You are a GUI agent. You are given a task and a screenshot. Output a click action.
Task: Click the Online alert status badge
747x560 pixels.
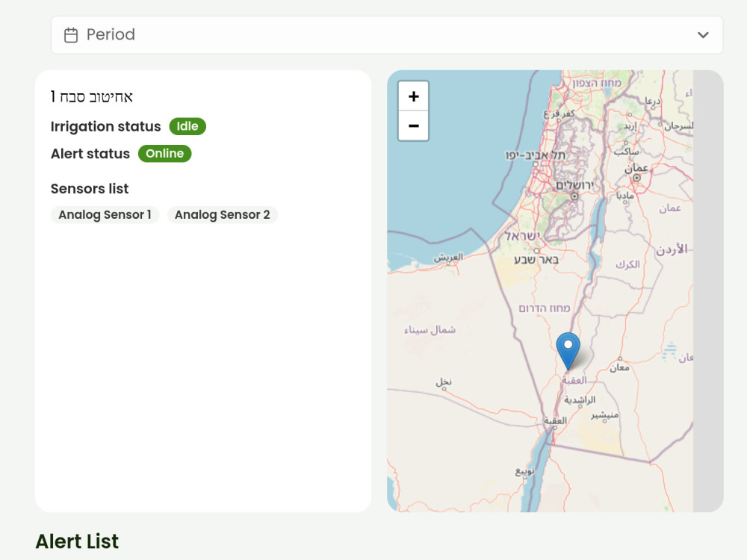pos(165,153)
